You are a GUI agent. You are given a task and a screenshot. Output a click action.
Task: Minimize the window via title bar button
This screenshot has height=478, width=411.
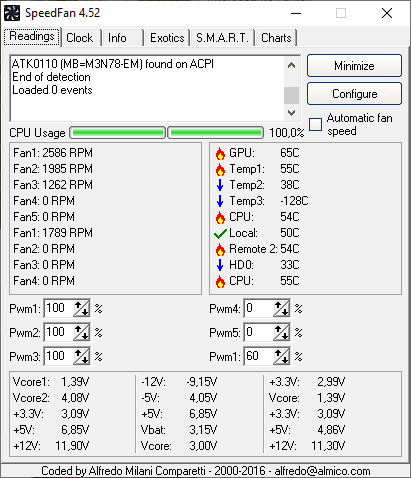(296, 13)
